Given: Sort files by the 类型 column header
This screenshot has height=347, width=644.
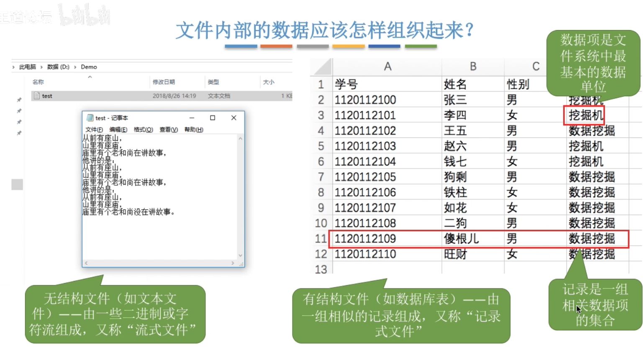Looking at the screenshot, I should [x=213, y=82].
